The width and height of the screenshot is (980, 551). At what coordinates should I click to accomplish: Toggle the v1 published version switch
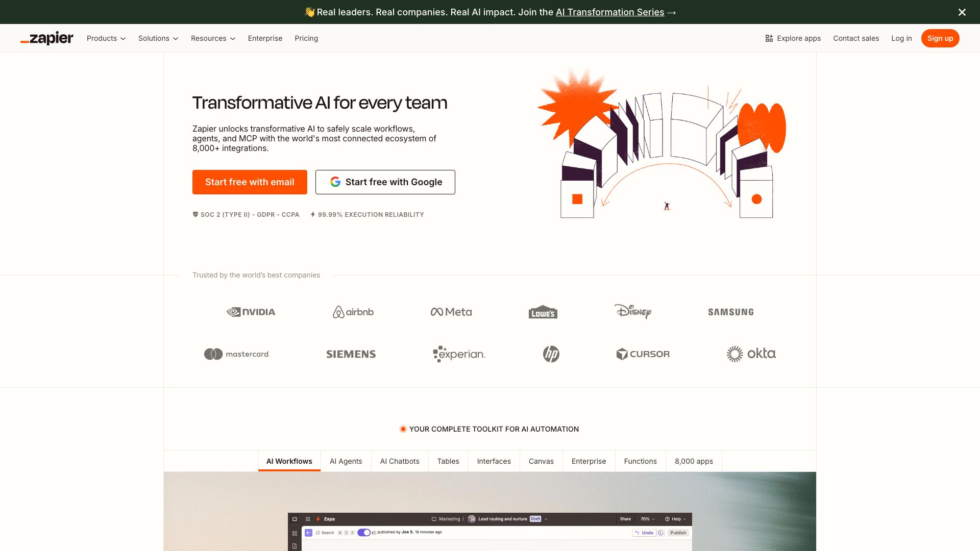click(x=364, y=532)
